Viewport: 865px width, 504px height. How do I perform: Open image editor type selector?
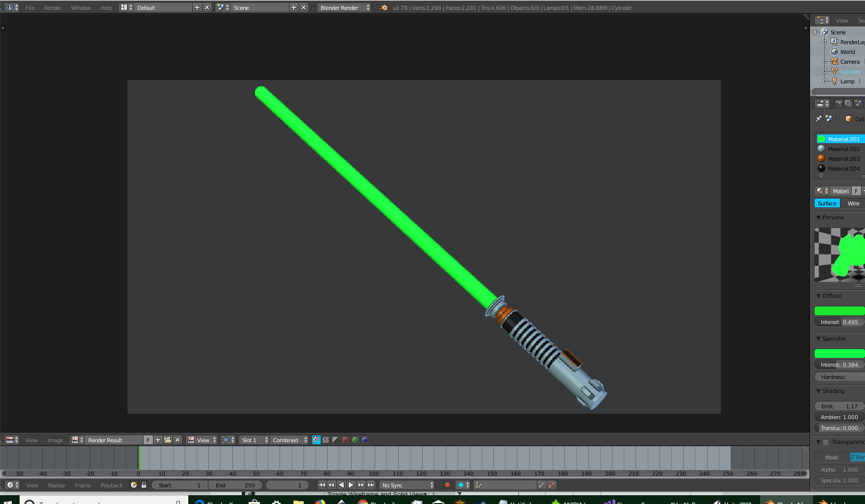(12, 440)
